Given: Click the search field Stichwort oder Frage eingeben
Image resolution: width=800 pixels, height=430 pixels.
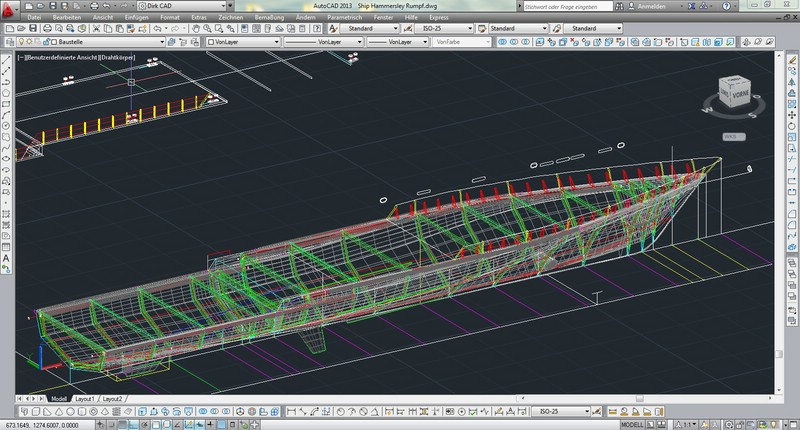Looking at the screenshot, I should (x=567, y=7).
